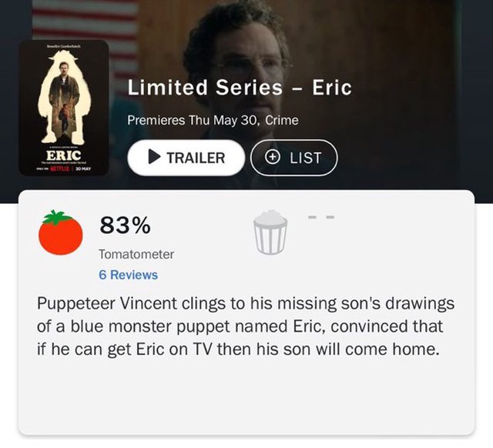
Task: Click the Limited Series – Eric title
Action: coord(240,87)
